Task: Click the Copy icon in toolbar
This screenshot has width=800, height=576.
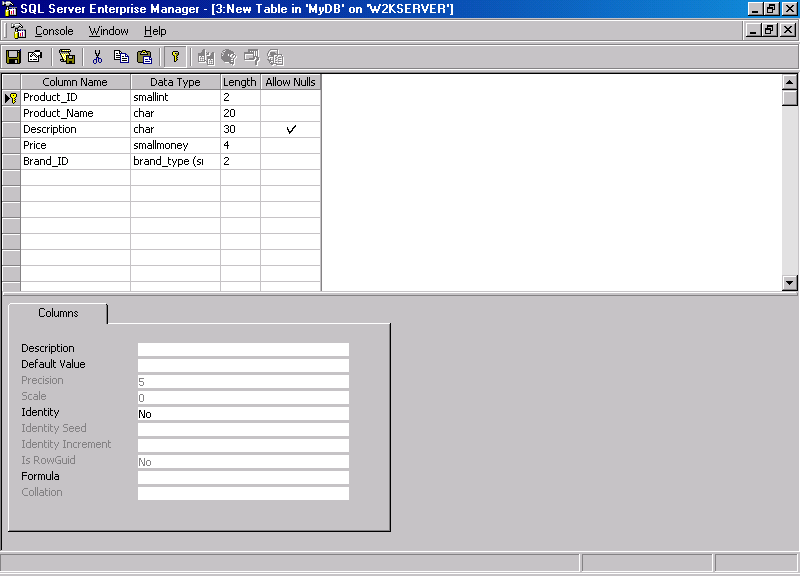Action: tap(121, 57)
